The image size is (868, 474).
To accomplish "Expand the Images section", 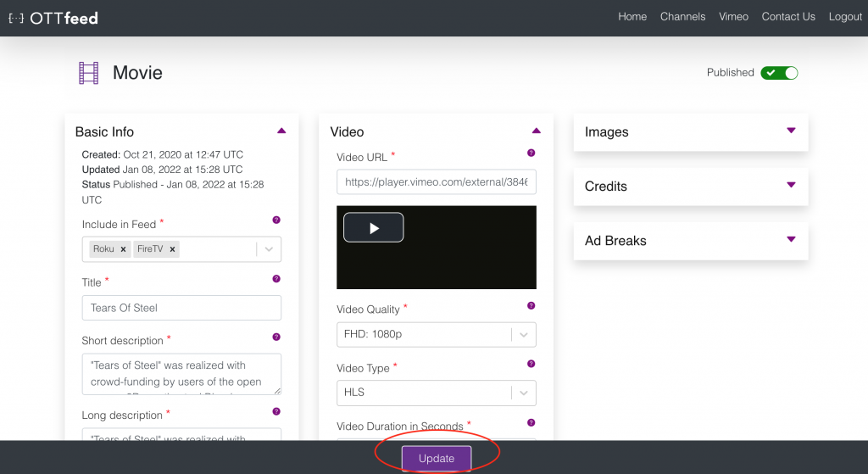I will (791, 131).
